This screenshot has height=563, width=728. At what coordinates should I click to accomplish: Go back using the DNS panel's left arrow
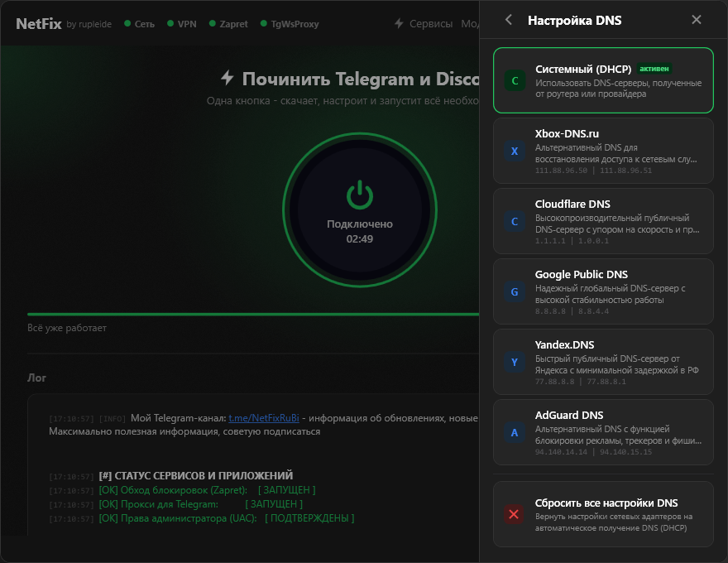pos(509,20)
